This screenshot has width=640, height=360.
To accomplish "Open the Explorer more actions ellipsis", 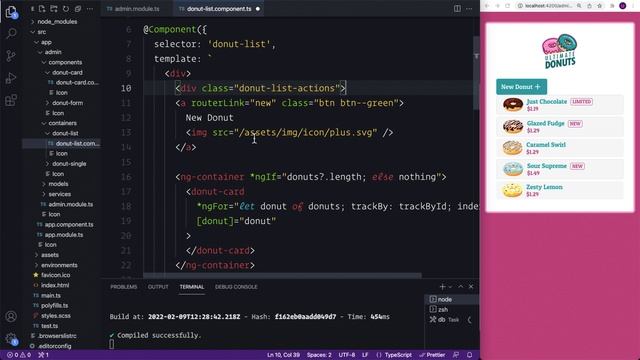I will click(90, 9).
